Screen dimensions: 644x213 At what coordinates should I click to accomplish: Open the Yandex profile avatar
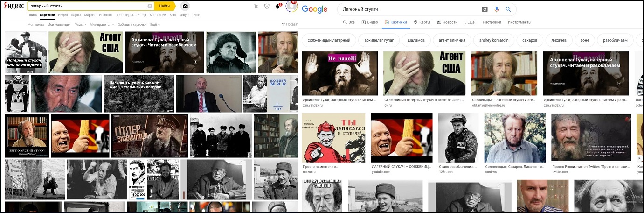point(291,7)
